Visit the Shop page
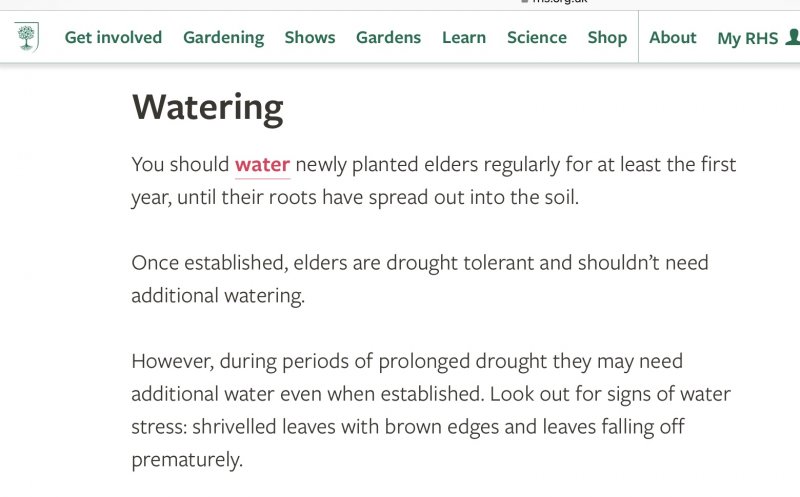The height and width of the screenshot is (497, 800). coord(607,38)
